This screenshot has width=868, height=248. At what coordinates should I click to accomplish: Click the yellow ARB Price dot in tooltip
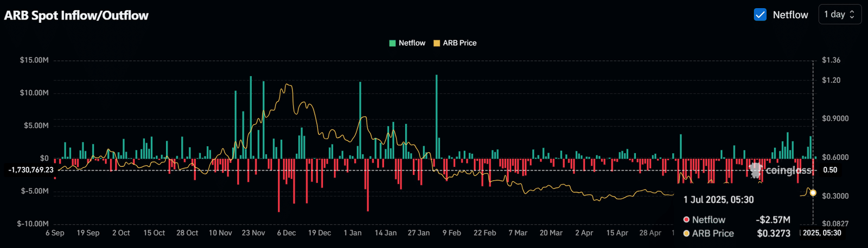(686, 233)
